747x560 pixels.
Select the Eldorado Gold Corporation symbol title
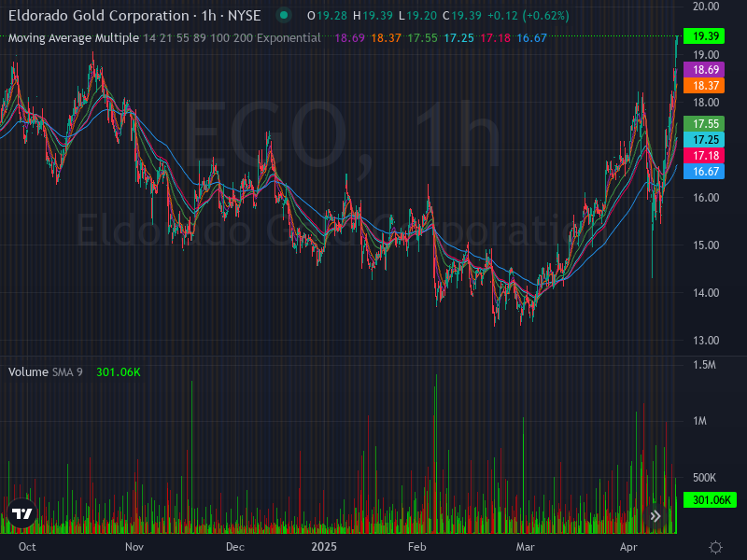pyautogui.click(x=134, y=16)
